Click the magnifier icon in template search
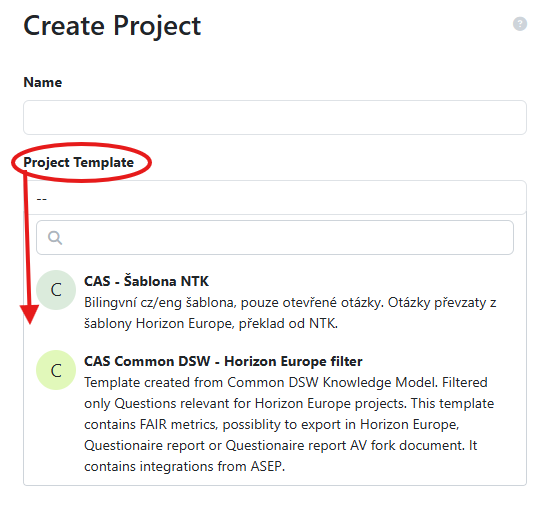560x511 pixels. coord(55,237)
